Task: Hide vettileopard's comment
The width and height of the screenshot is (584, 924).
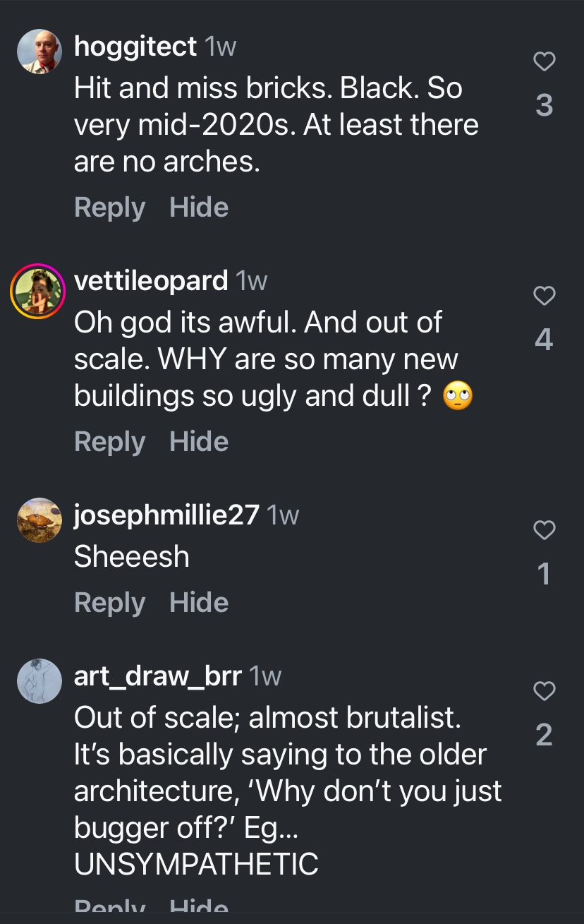Action: click(199, 442)
